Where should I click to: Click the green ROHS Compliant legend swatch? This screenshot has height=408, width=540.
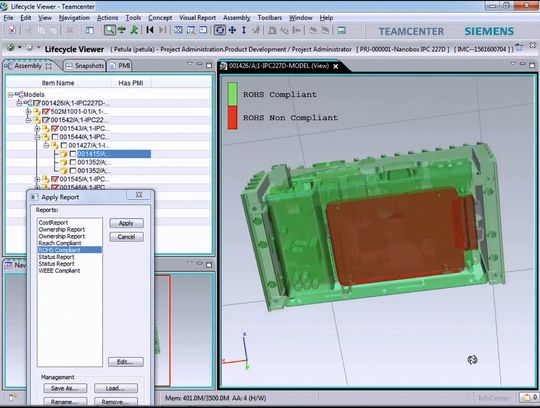click(x=232, y=94)
